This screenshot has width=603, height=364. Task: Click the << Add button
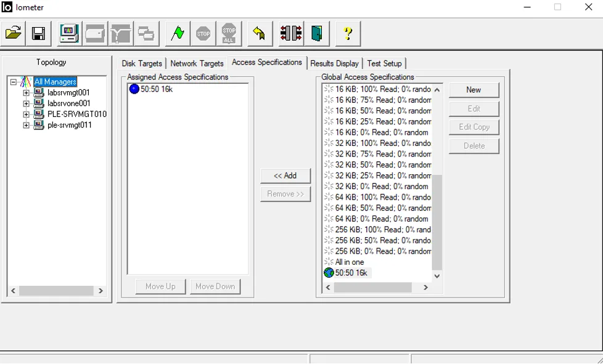click(x=285, y=176)
